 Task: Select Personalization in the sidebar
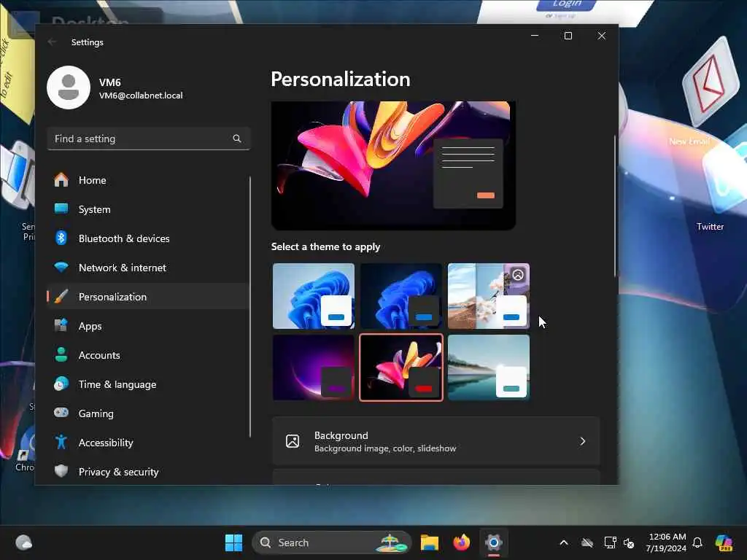tap(147, 297)
